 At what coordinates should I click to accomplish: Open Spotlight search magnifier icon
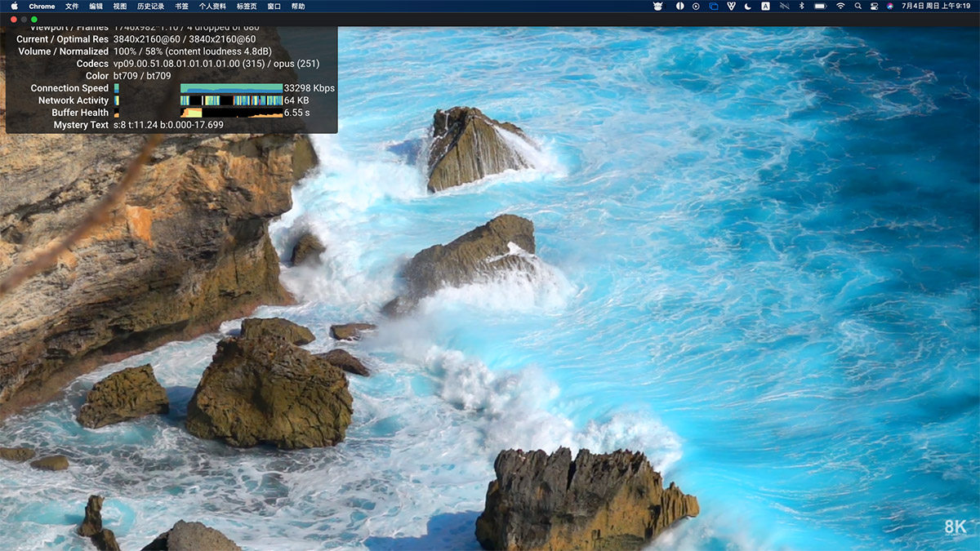[858, 6]
